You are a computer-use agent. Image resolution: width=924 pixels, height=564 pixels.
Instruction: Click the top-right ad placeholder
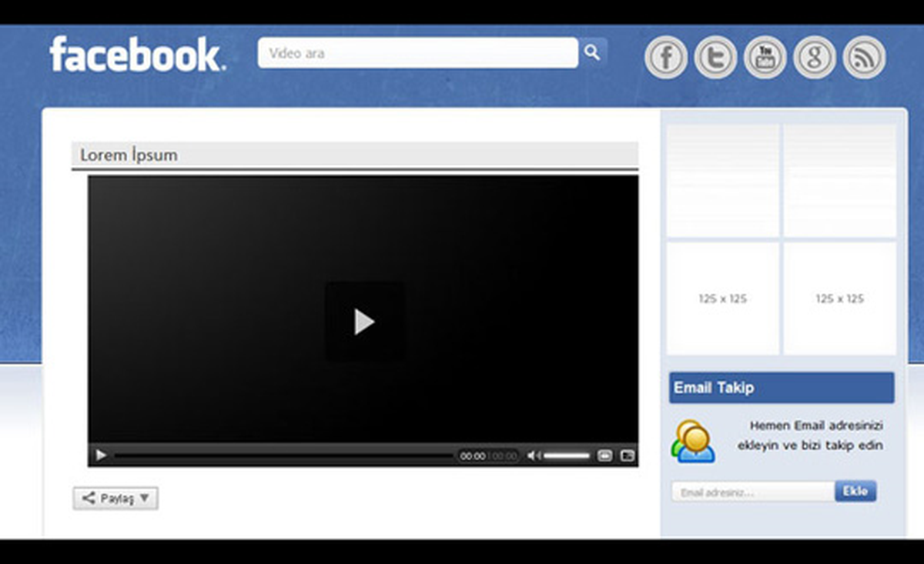click(840, 180)
